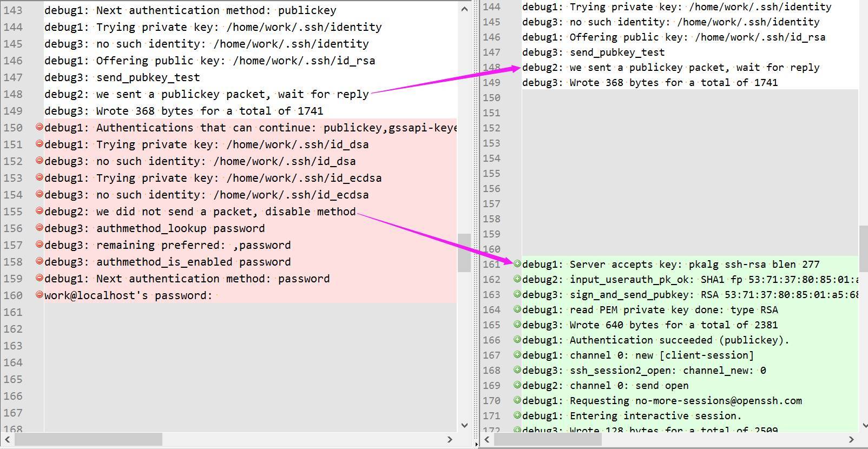This screenshot has width=868, height=449.
Task: Click the green marker beside line 170
Action: [517, 400]
